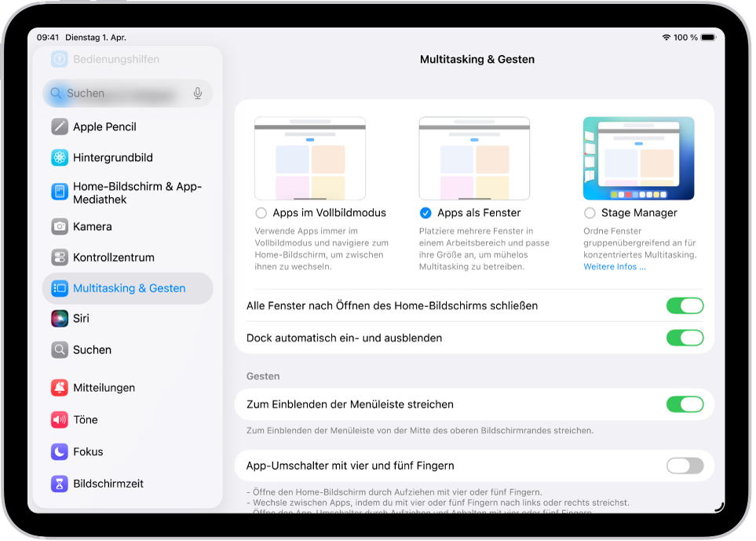756x541 pixels.
Task: Open Apple Pencil settings via its pencil icon
Action: (60, 126)
